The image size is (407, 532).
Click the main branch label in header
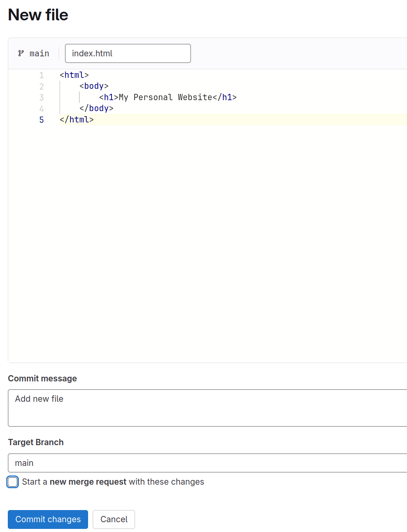pos(40,54)
